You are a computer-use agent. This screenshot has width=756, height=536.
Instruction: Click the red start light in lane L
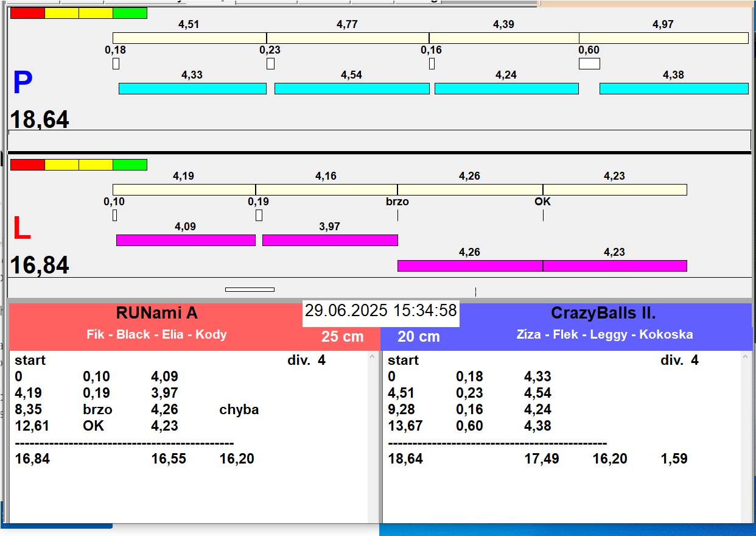(x=27, y=164)
